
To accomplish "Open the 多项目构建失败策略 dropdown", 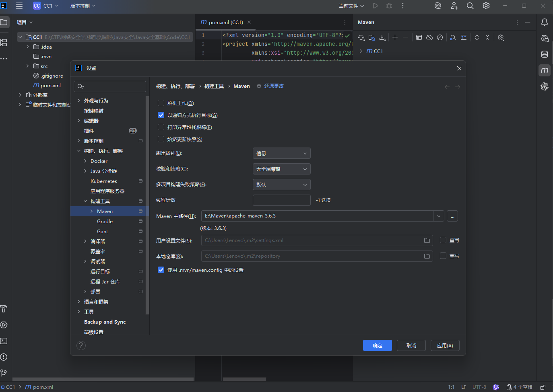I will [x=282, y=185].
